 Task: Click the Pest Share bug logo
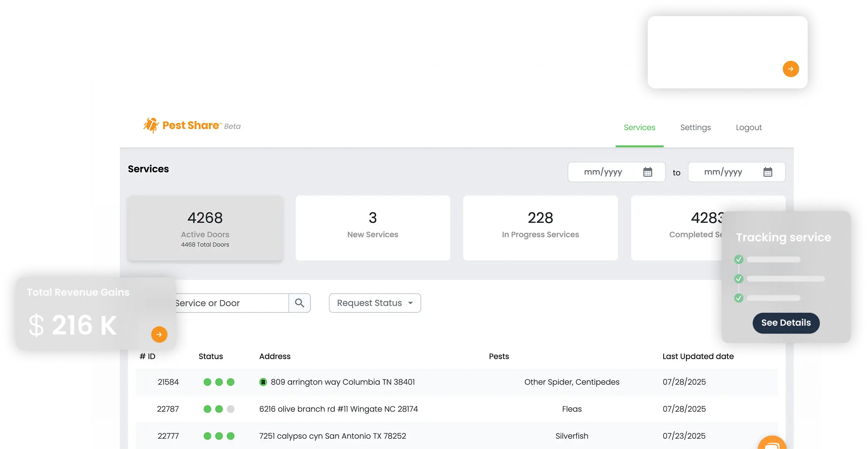click(x=151, y=125)
